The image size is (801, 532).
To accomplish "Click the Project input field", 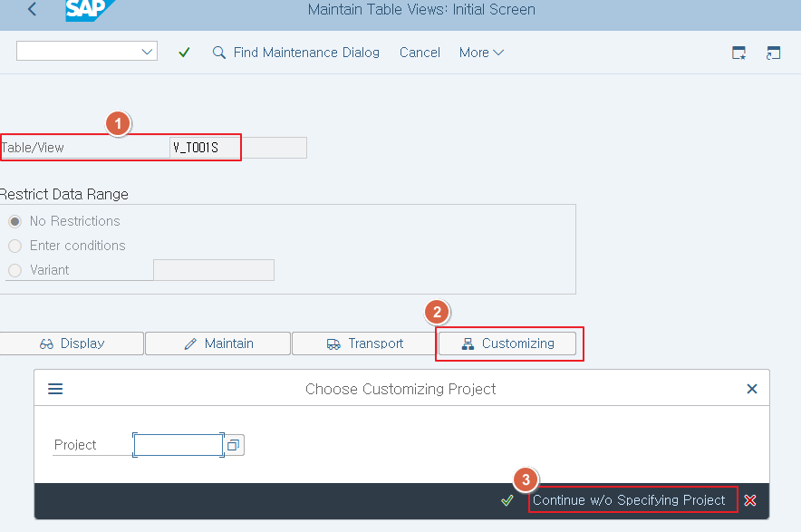I will tap(179, 445).
